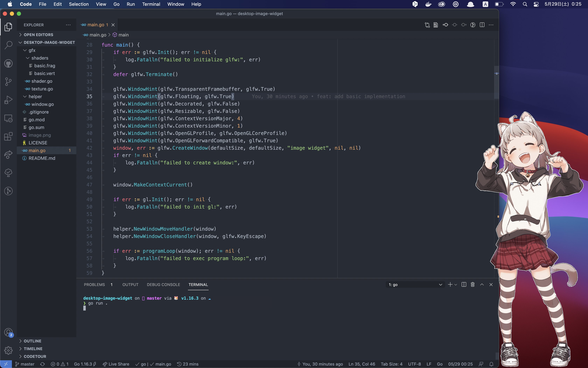Open the Extensions view
Screen dimensions: 588x368
pyautogui.click(x=8, y=136)
